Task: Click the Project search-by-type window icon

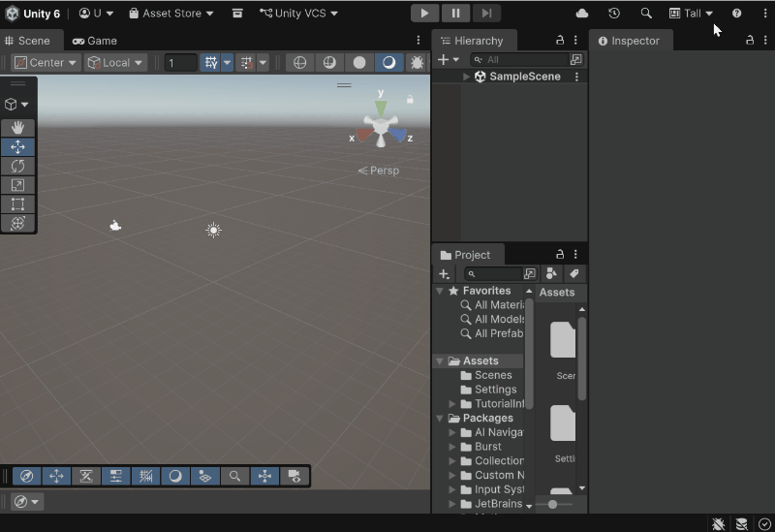Action: 530,273
